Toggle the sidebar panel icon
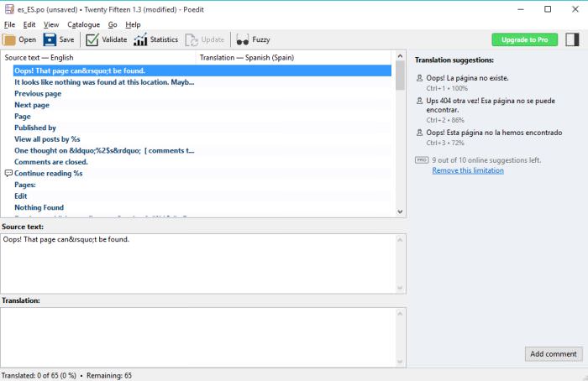 pos(572,39)
